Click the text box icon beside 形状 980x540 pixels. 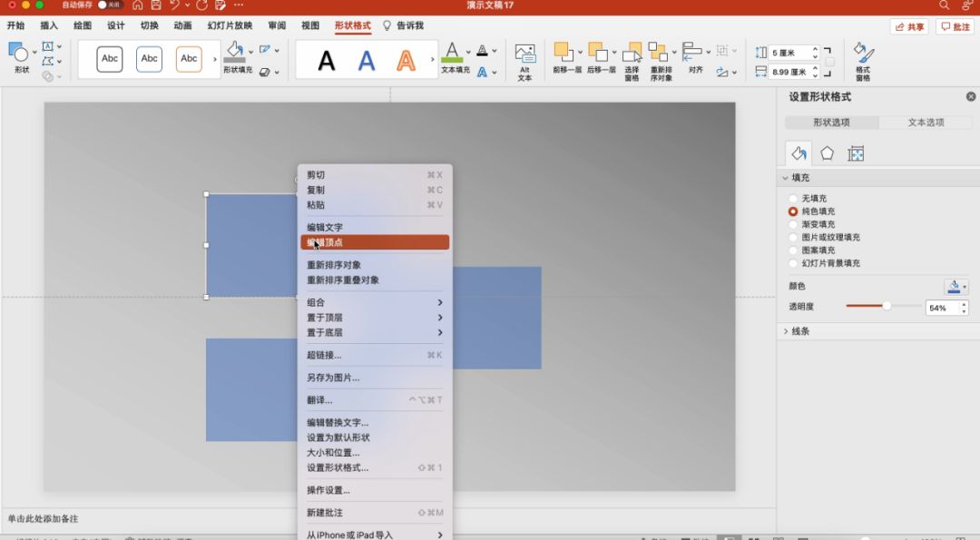click(47, 46)
